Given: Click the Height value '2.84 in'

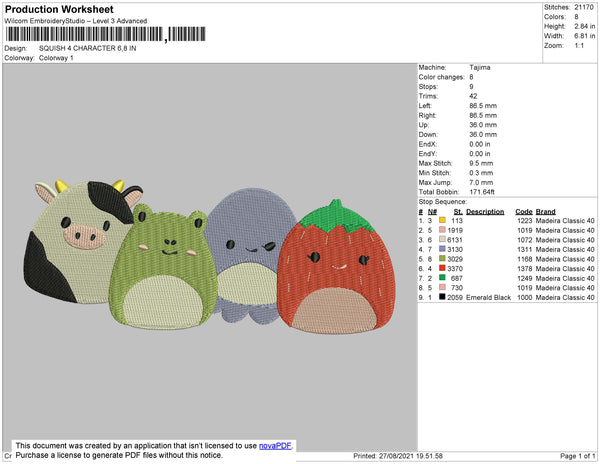Looking at the screenshot, I should [584, 26].
